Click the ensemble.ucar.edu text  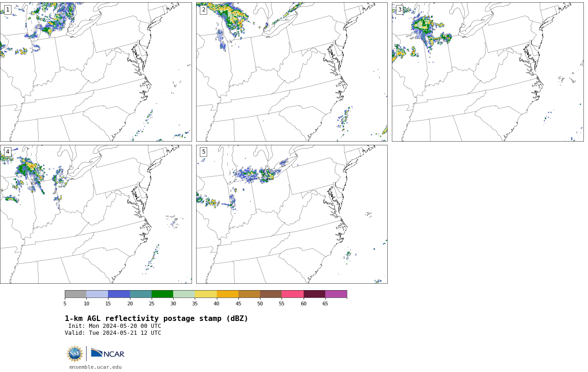coord(96,367)
